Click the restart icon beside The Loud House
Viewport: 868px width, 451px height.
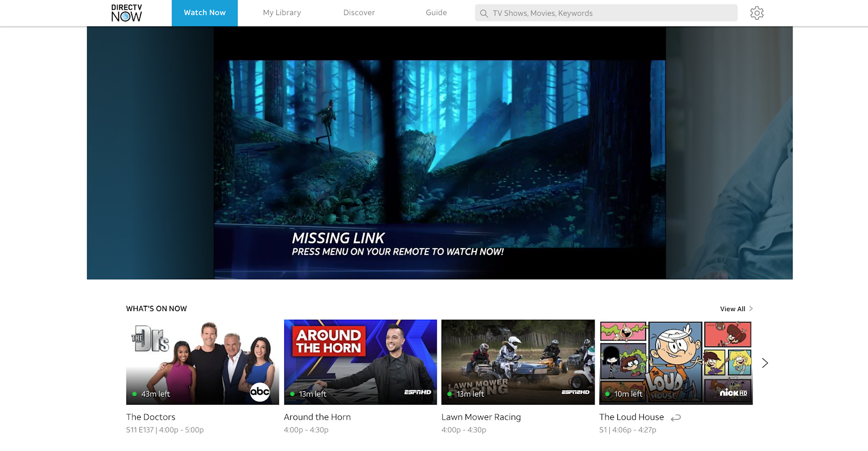click(x=676, y=417)
